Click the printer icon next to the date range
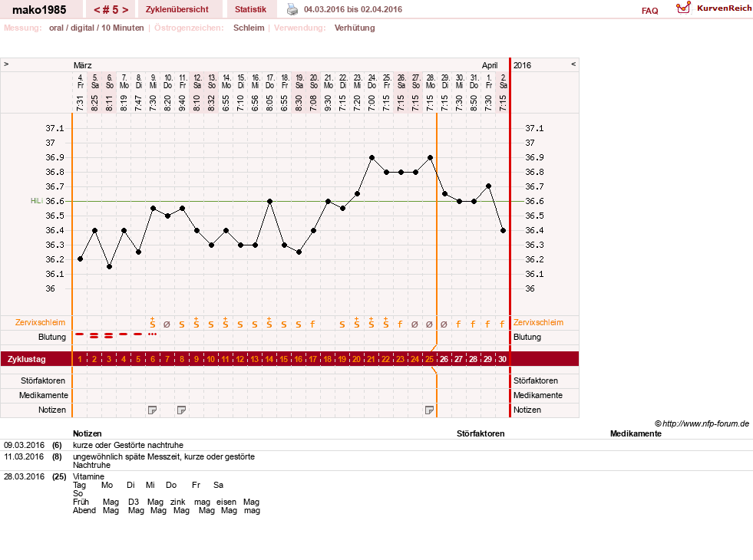This screenshot has width=753, height=560. (x=292, y=9)
